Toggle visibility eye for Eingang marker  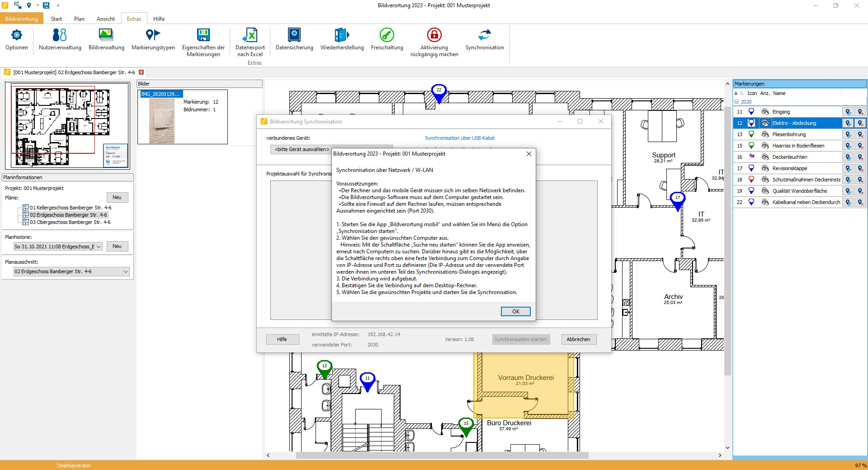[x=765, y=112]
